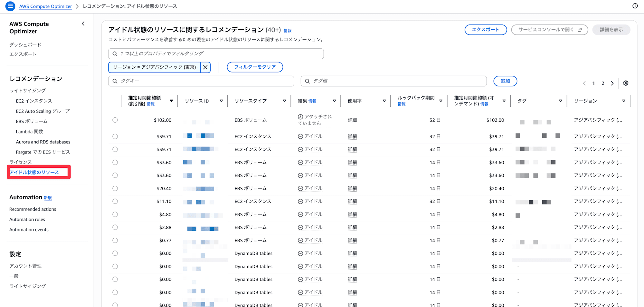The image size is (644, 307).
Task: Click the タグキー input field
Action: pos(201,81)
